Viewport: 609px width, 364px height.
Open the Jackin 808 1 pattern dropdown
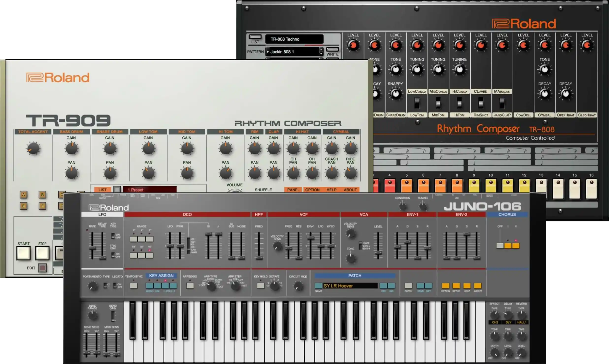[x=293, y=52]
